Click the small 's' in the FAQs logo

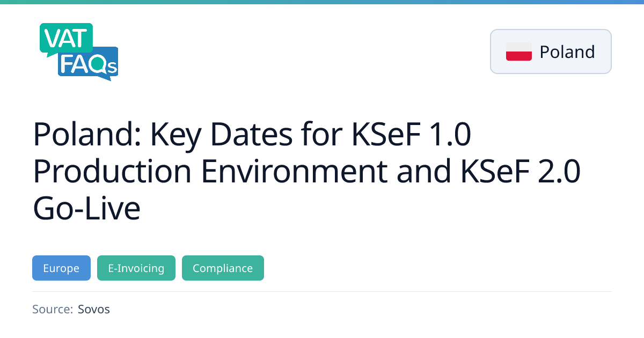112,68
